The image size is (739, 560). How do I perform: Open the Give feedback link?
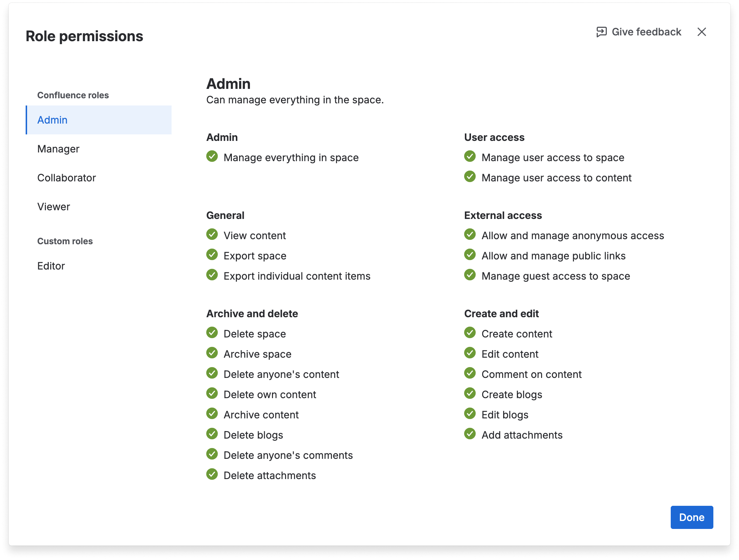[646, 32]
